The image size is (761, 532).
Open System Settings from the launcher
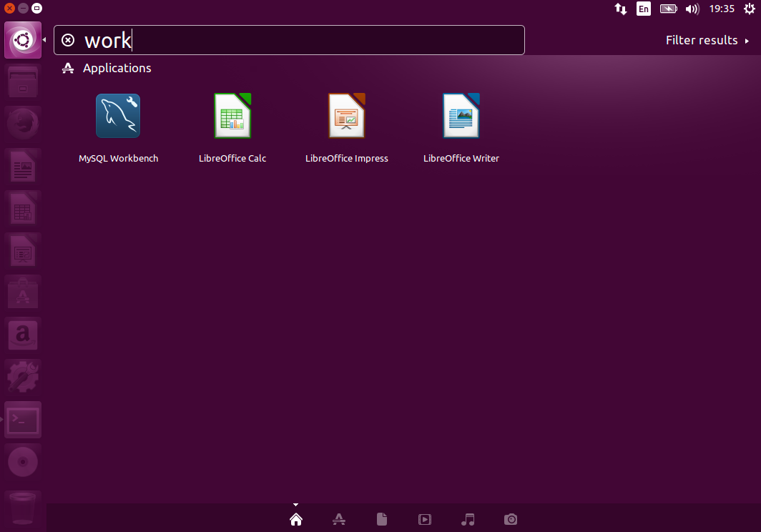23,377
